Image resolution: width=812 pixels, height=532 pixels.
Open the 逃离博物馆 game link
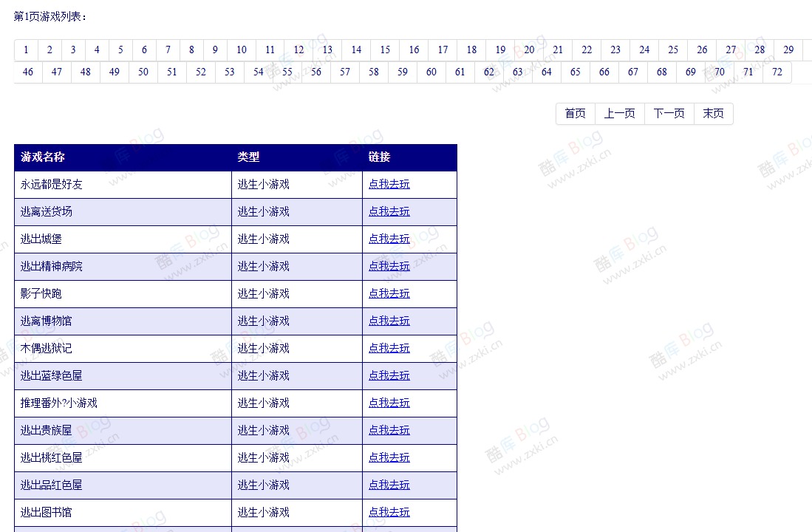coord(45,321)
